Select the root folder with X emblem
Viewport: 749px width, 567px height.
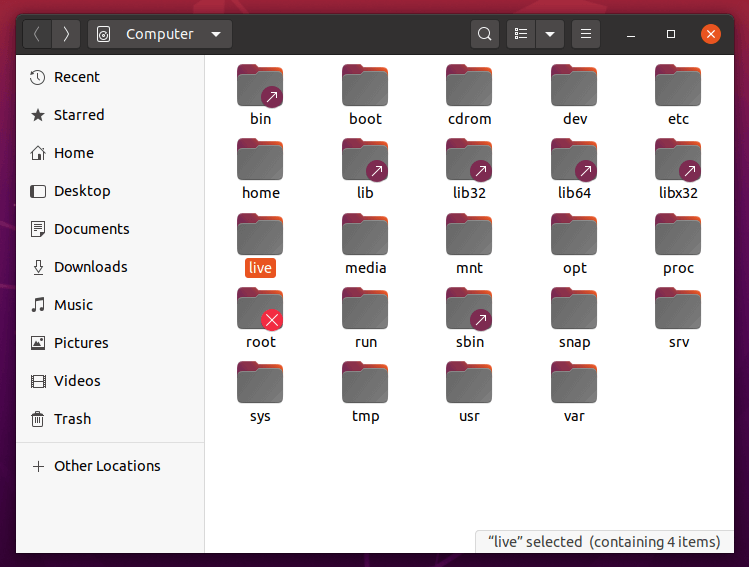(260, 309)
